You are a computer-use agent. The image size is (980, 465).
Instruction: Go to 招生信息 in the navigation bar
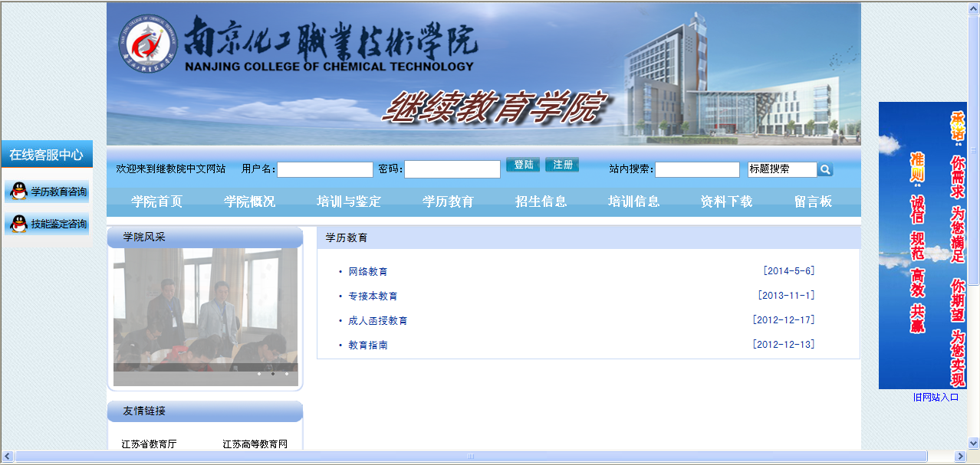pyautogui.click(x=541, y=202)
